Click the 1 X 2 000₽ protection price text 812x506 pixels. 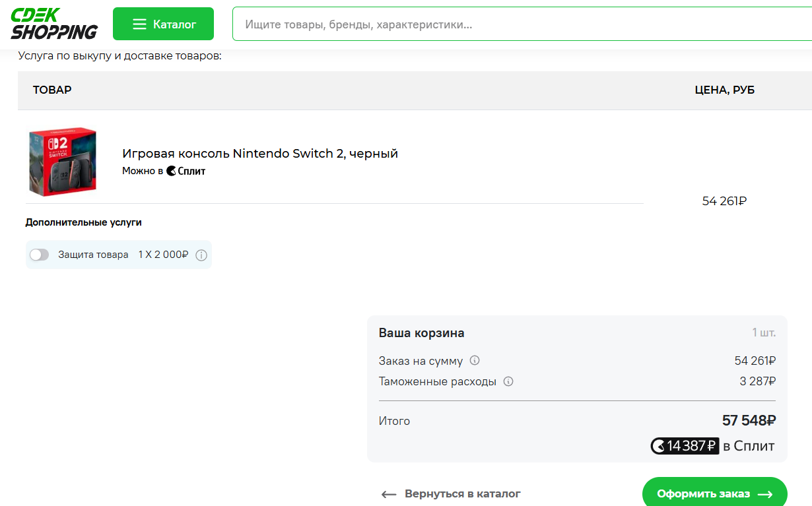point(164,255)
